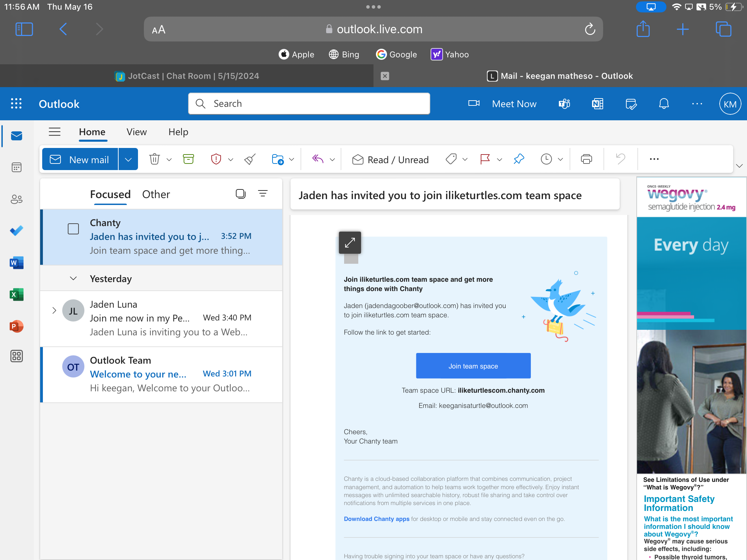Open To Do checkmark app
The width and height of the screenshot is (747, 560).
[16, 231]
